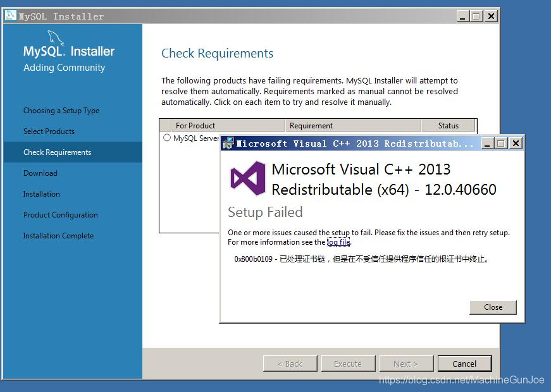Screen dimensions: 551x392
Task: Maximize the MySQL Installer window
Action: point(476,16)
